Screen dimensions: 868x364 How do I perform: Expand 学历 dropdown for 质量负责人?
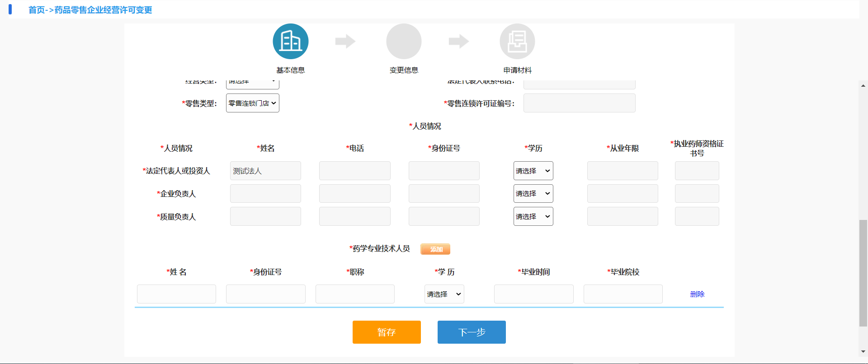click(533, 216)
